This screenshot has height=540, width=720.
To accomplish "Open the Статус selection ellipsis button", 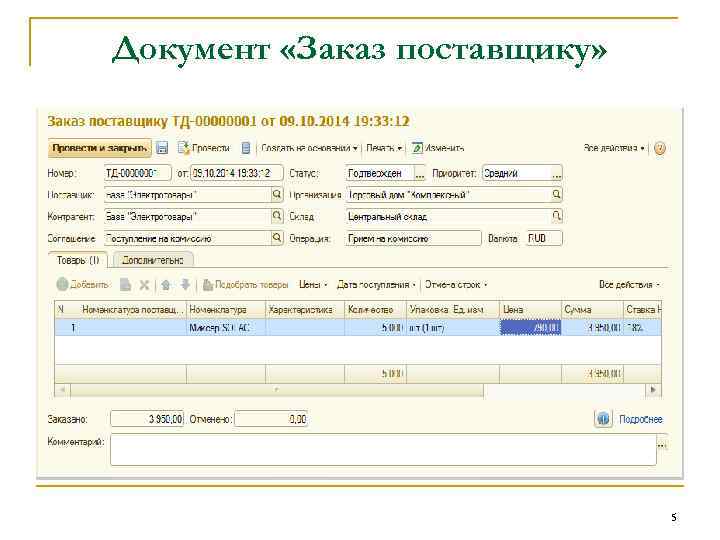I will point(420,174).
